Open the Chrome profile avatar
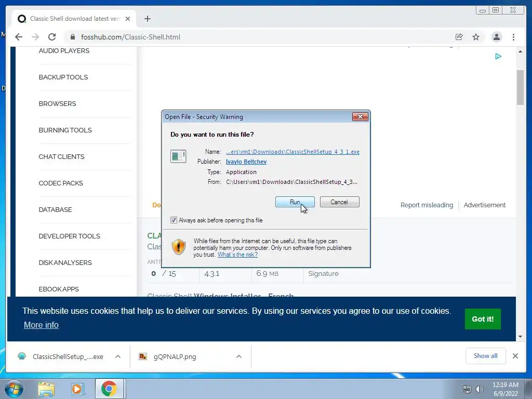The height and width of the screenshot is (399, 532). pyautogui.click(x=496, y=37)
